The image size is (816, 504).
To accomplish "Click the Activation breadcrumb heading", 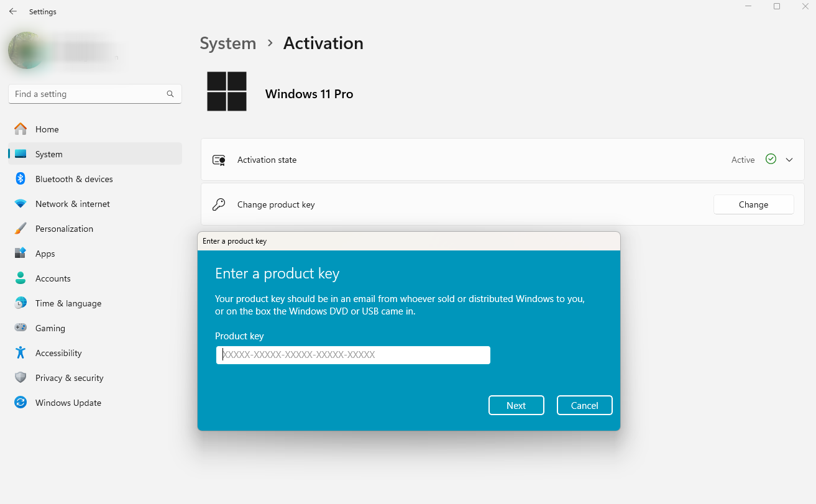I will click(323, 44).
